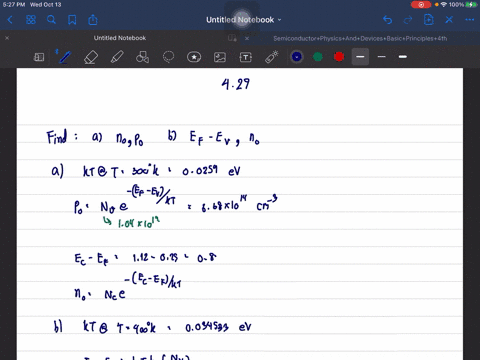Select the Shapes tool
This screenshot has height=360, width=480.
click(142, 57)
